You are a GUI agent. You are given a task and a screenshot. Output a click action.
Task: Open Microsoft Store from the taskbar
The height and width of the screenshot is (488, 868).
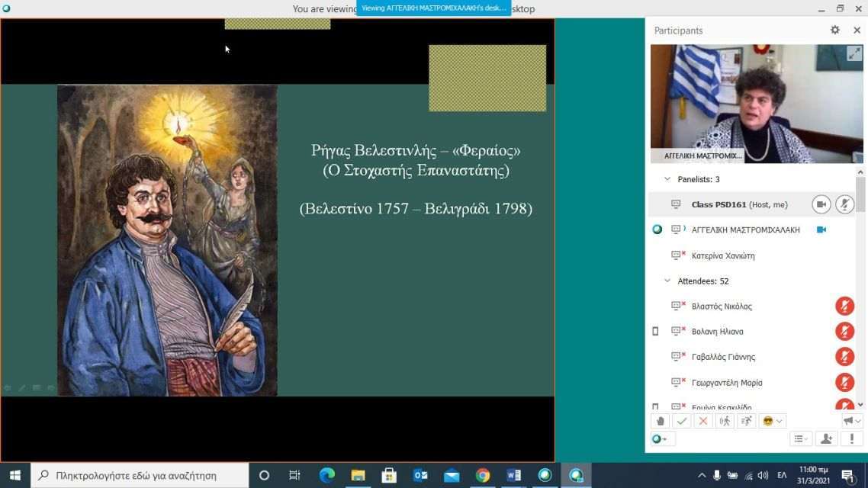pos(388,475)
